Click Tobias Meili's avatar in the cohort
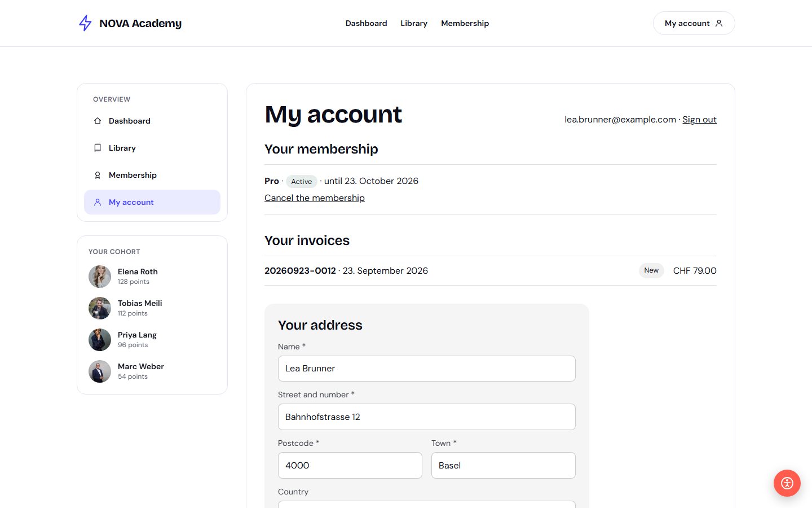The height and width of the screenshot is (508, 812). coord(100,308)
